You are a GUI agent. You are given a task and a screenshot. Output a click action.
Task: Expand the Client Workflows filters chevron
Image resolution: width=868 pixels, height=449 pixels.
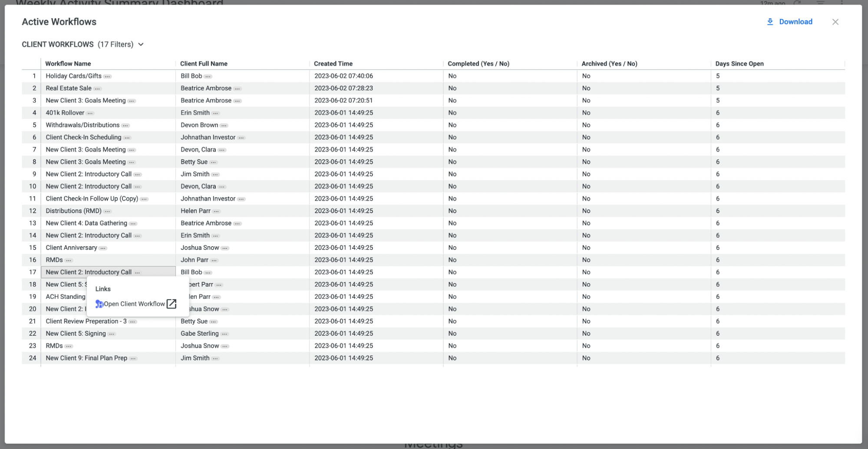click(141, 44)
